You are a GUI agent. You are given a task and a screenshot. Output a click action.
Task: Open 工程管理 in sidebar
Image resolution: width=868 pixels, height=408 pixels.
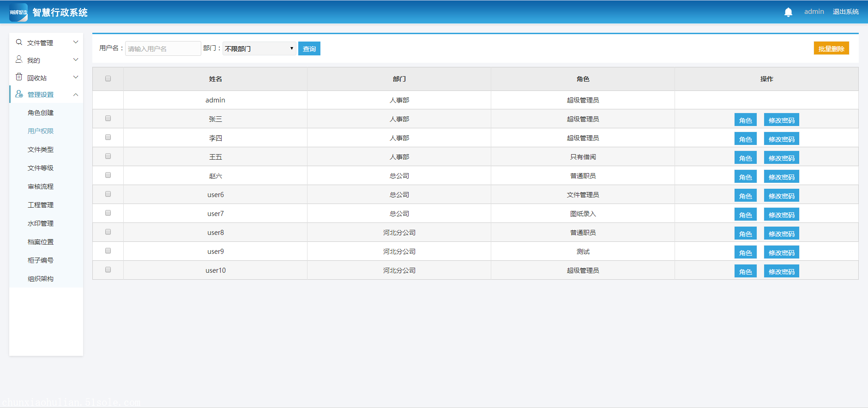pyautogui.click(x=41, y=205)
